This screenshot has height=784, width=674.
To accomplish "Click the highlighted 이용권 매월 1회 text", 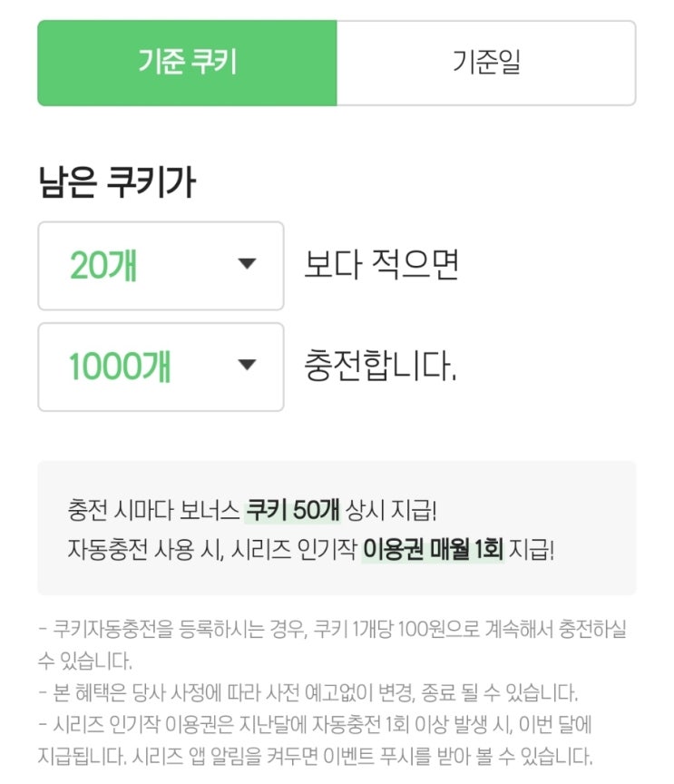I will [x=432, y=549].
